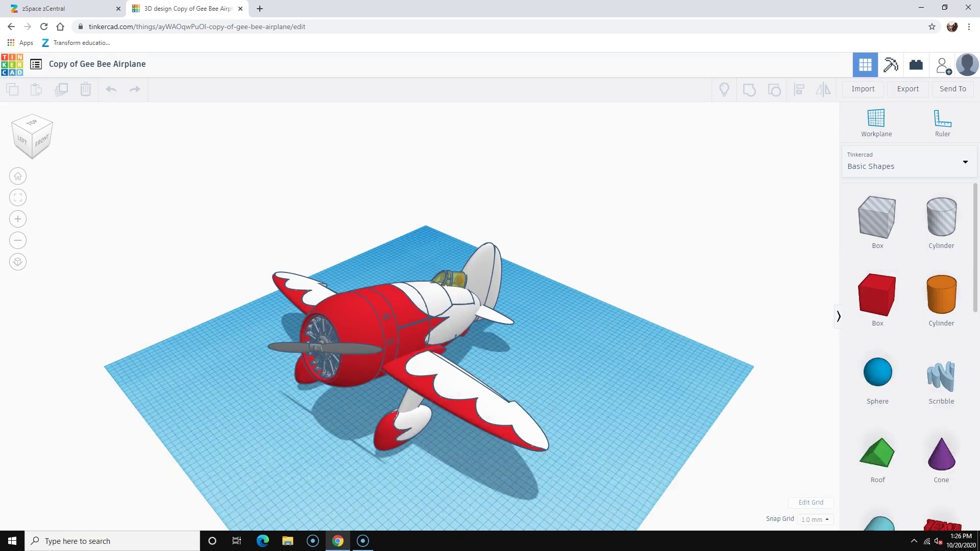Open the Blocks mode pickaxe icon
Image resolution: width=980 pixels, height=551 pixels.
(x=891, y=65)
